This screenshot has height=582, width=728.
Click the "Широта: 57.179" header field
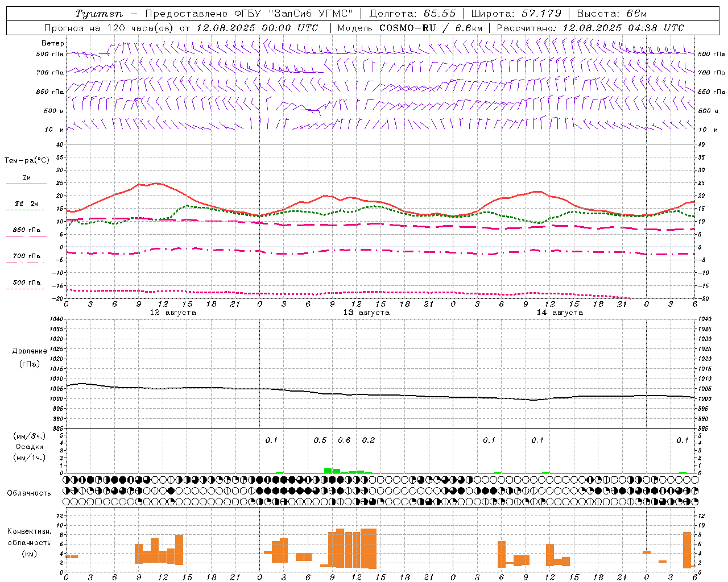516,14
